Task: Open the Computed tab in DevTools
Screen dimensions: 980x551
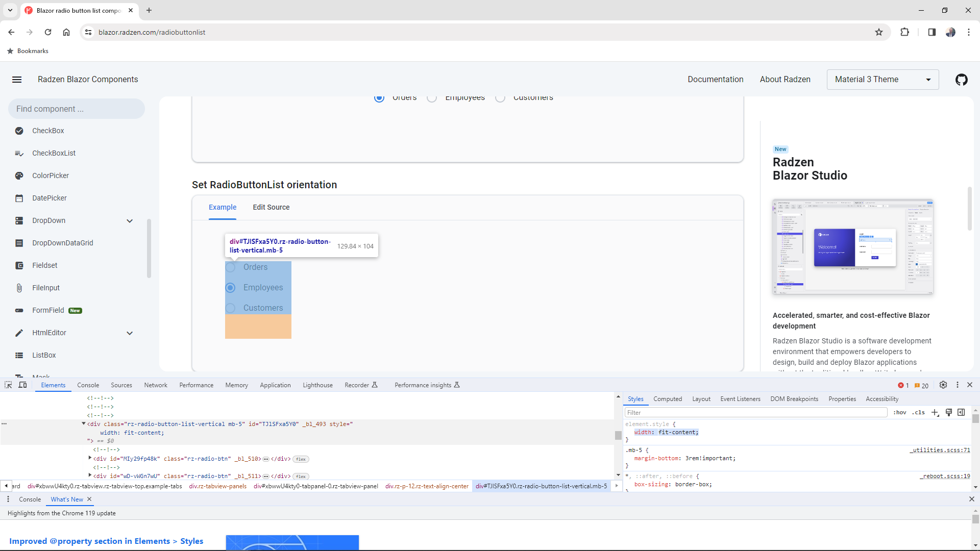Action: [x=667, y=399]
